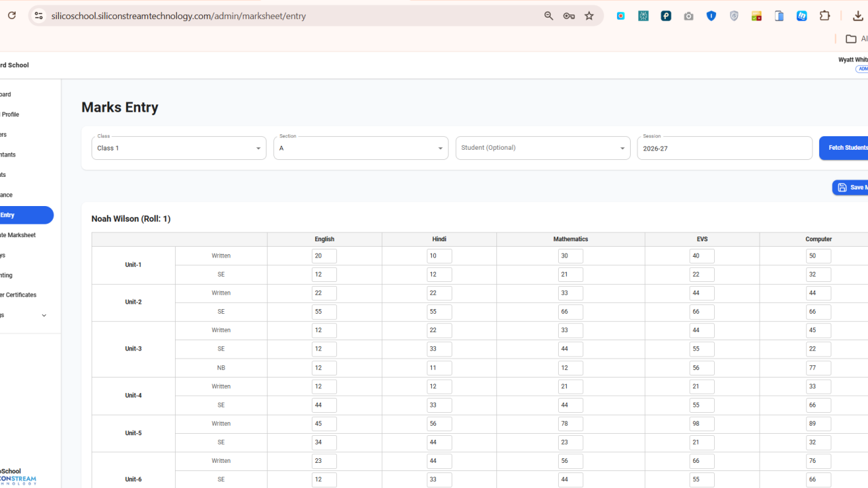Screen dimensions: 868x488
Task: Edit Unit-5 Written Computer marks 89
Action: tap(818, 424)
